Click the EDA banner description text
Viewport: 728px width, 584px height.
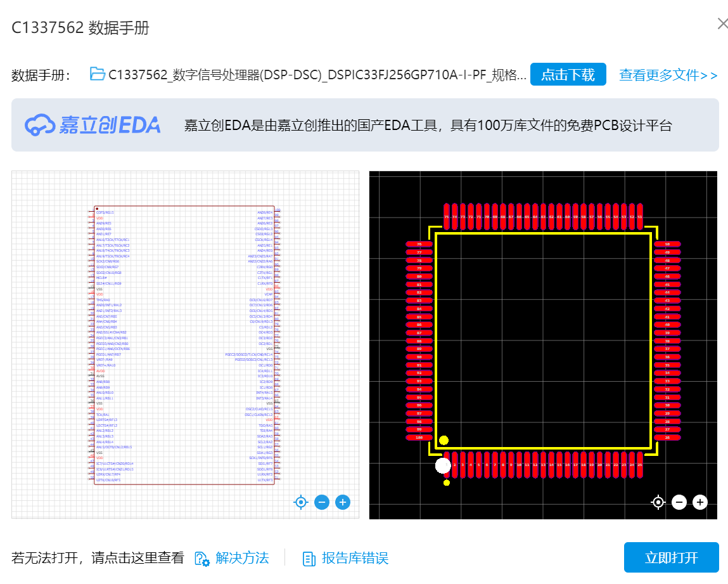point(428,126)
